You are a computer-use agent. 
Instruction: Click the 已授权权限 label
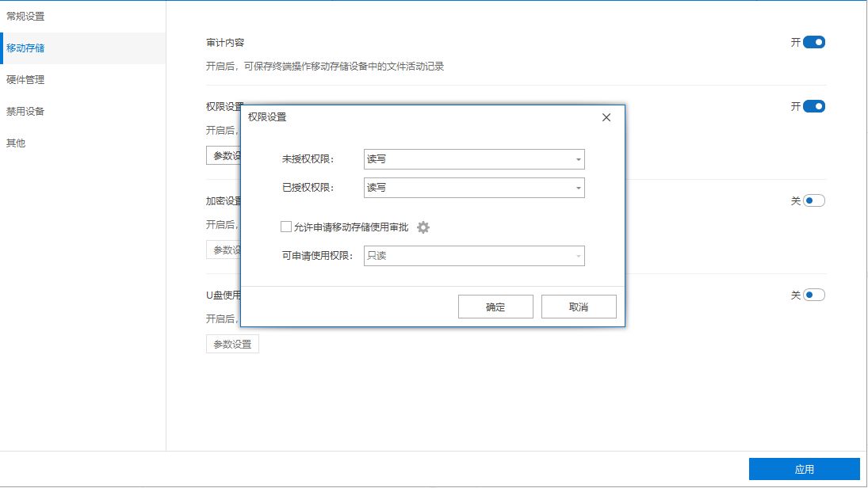click(308, 188)
